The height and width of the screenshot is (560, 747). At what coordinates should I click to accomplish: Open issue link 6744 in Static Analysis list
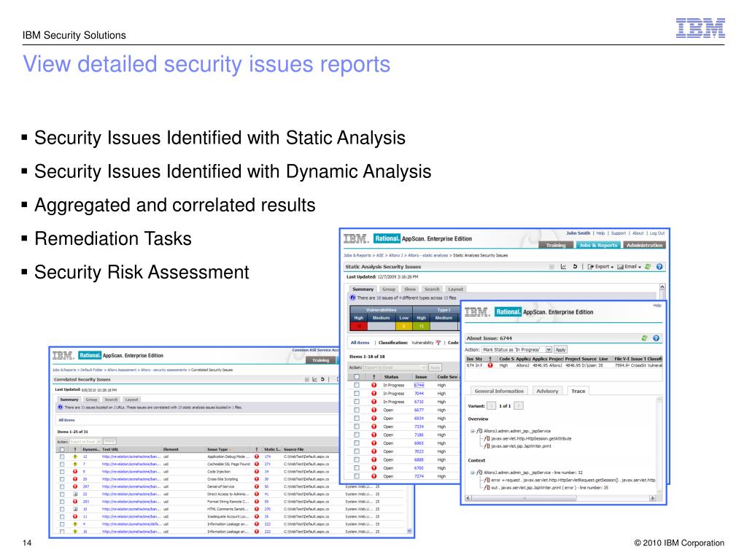[419, 385]
